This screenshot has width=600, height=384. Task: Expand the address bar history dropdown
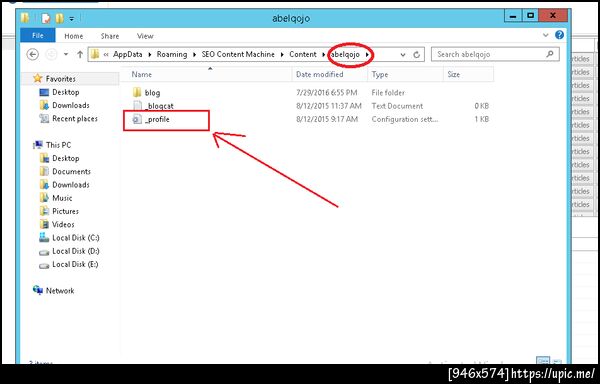403,55
